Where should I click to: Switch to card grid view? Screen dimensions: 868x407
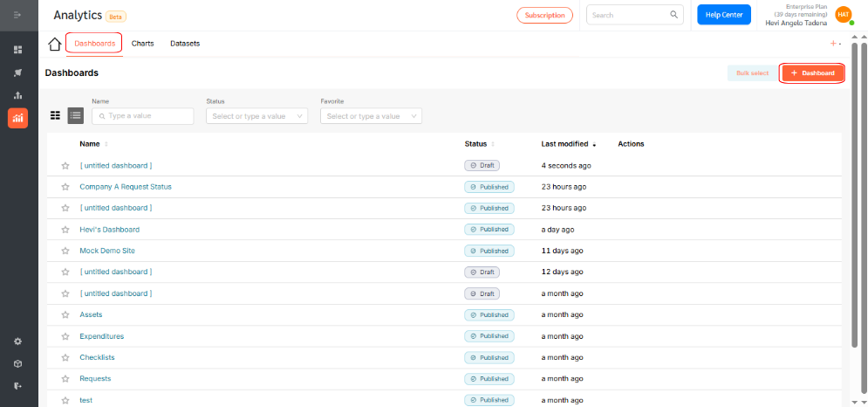click(55, 115)
